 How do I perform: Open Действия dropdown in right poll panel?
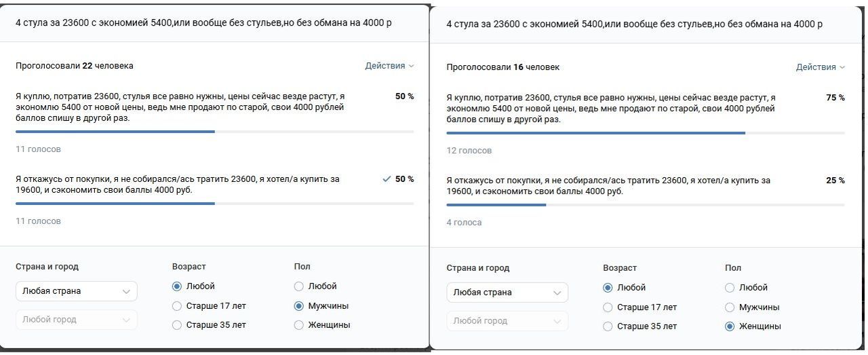(x=821, y=67)
